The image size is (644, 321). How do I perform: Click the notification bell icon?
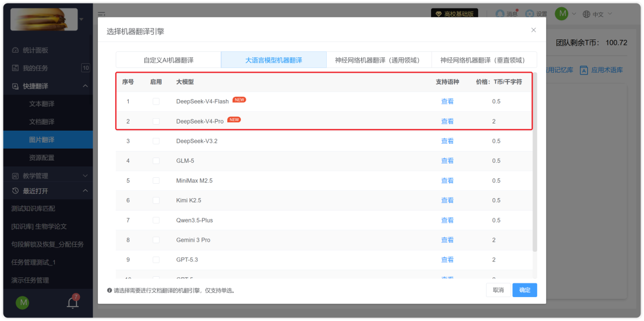73,303
